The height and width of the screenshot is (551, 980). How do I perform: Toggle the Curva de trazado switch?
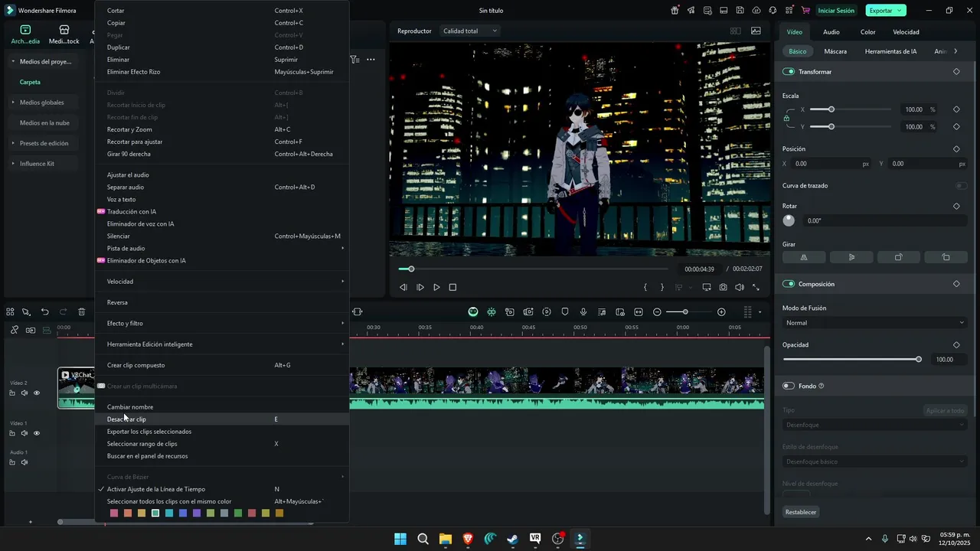click(961, 186)
